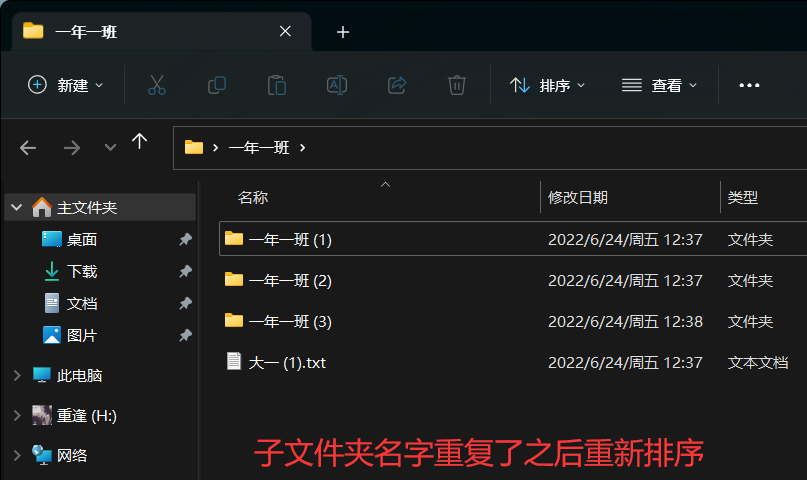Open the 排序 sort dropdown
Image resolution: width=807 pixels, height=480 pixels.
[x=548, y=85]
